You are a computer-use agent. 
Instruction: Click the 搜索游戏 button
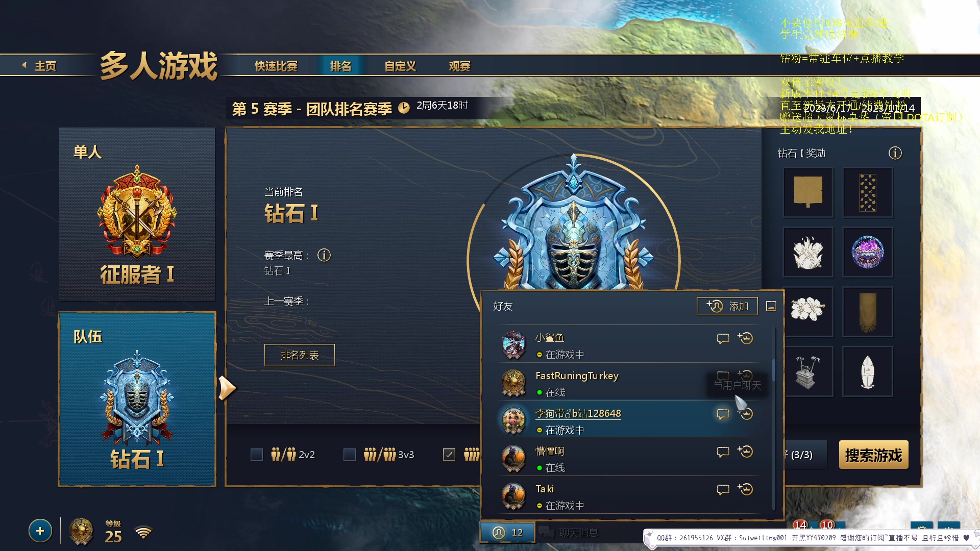click(873, 455)
